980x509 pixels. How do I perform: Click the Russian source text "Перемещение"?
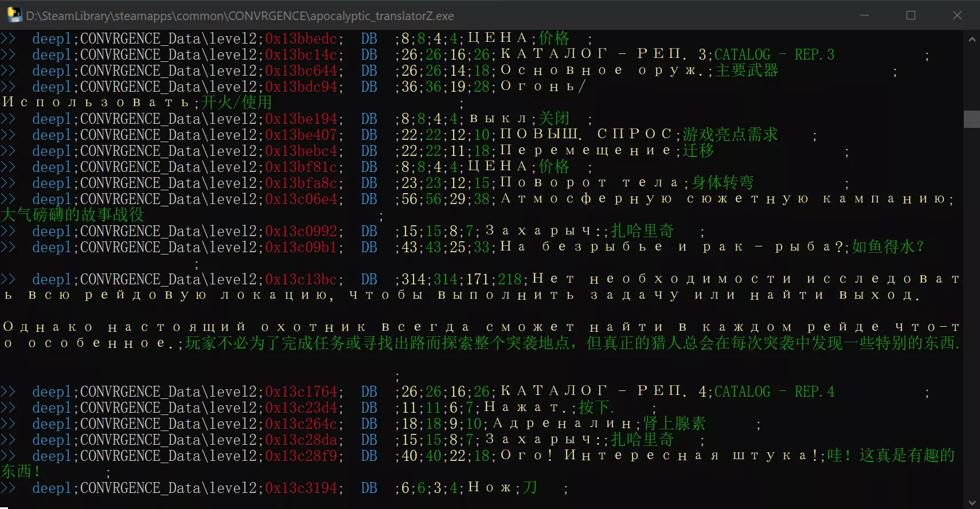point(586,151)
